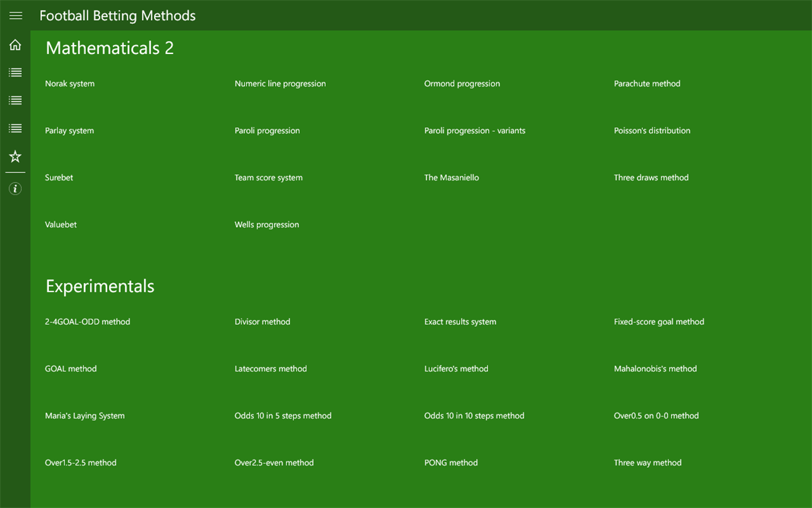Open The Masaniello method
The height and width of the screenshot is (508, 812).
pos(451,177)
